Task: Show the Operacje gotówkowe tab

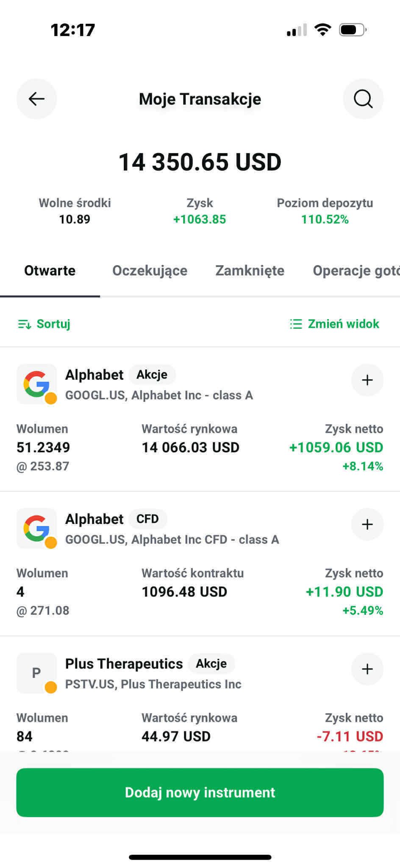Action: [356, 271]
